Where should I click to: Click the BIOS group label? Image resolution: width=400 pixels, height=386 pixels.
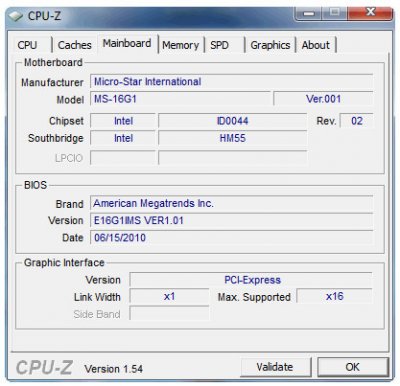pos(35,185)
